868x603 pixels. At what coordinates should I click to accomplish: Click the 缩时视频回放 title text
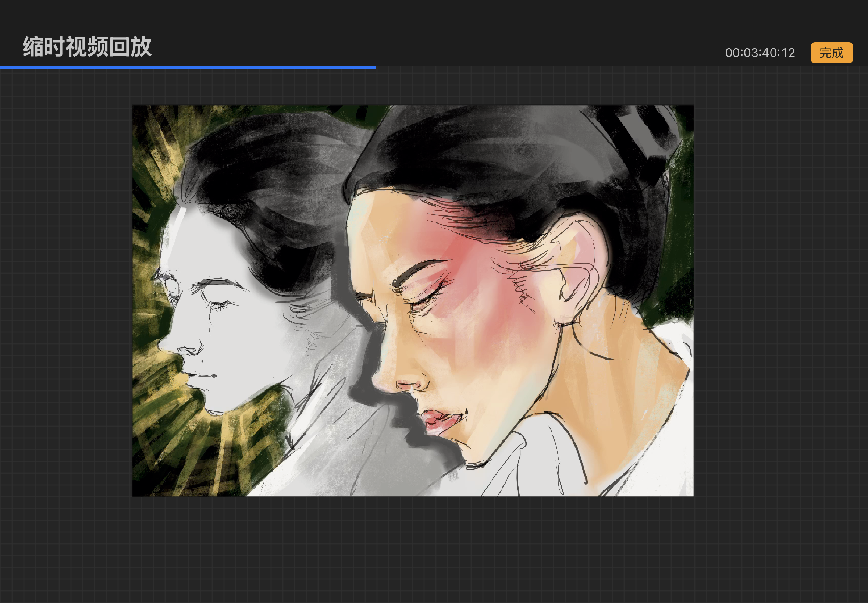point(87,47)
